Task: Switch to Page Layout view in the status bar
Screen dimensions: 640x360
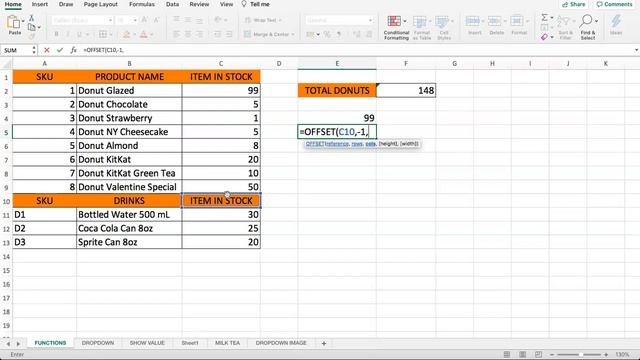Action: pyautogui.click(x=522, y=354)
